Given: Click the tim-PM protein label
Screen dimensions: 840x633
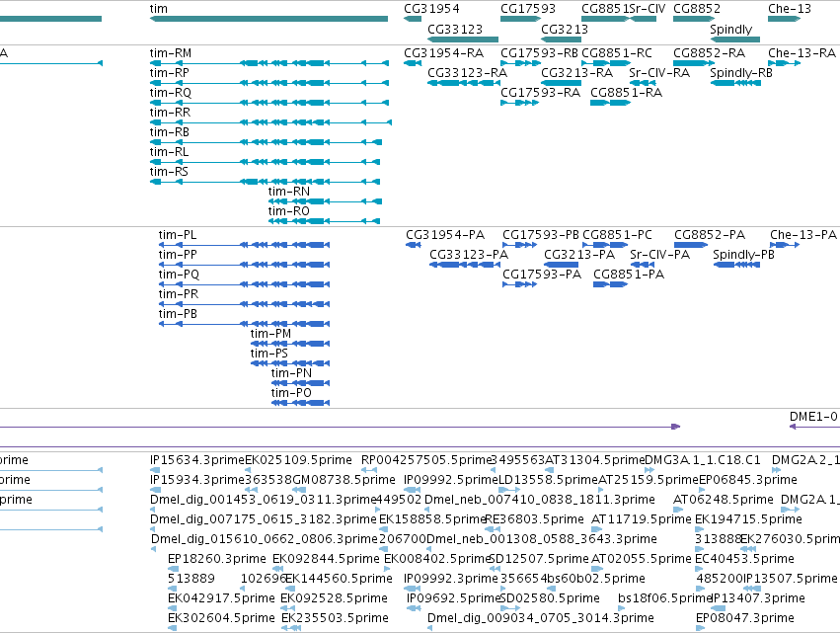Looking at the screenshot, I should pos(270,334).
